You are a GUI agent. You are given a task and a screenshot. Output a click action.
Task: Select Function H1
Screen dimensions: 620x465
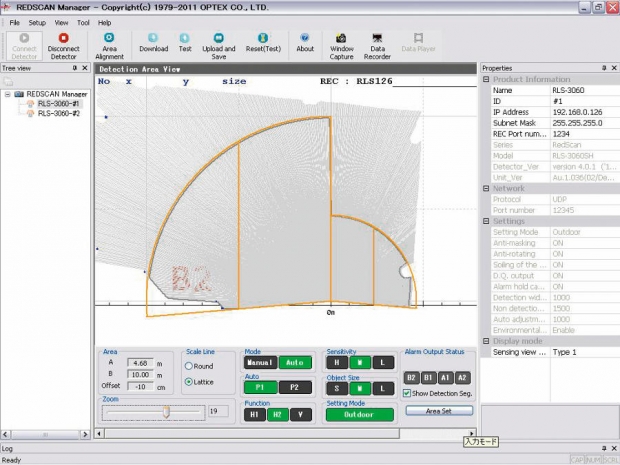255,415
